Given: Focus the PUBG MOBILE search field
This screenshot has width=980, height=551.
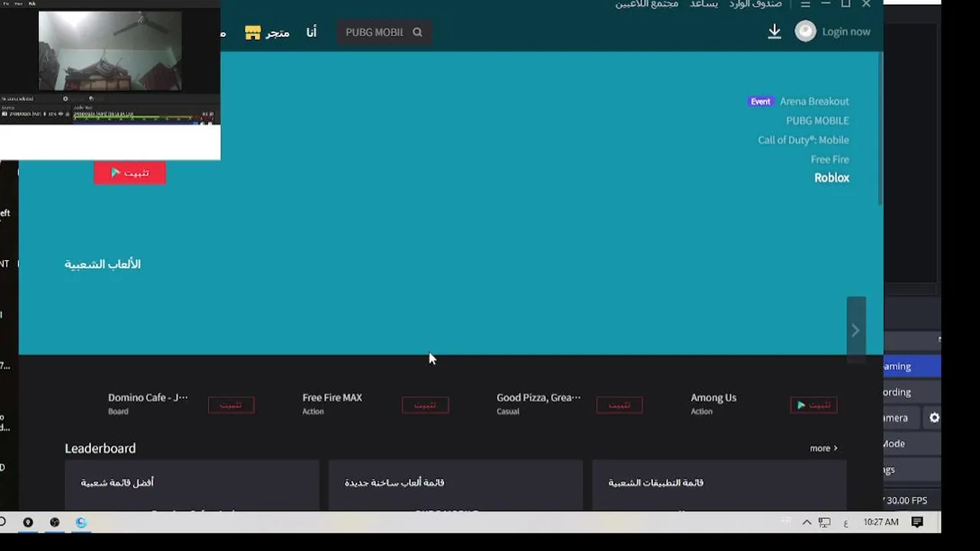Looking at the screenshot, I should click(x=383, y=32).
